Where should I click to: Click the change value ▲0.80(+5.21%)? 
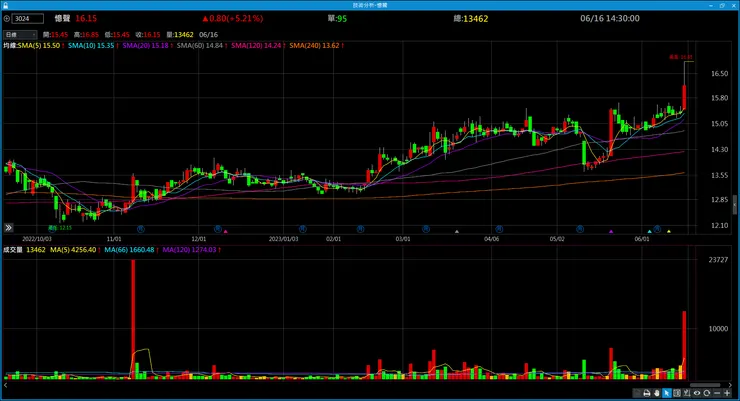click(x=233, y=18)
